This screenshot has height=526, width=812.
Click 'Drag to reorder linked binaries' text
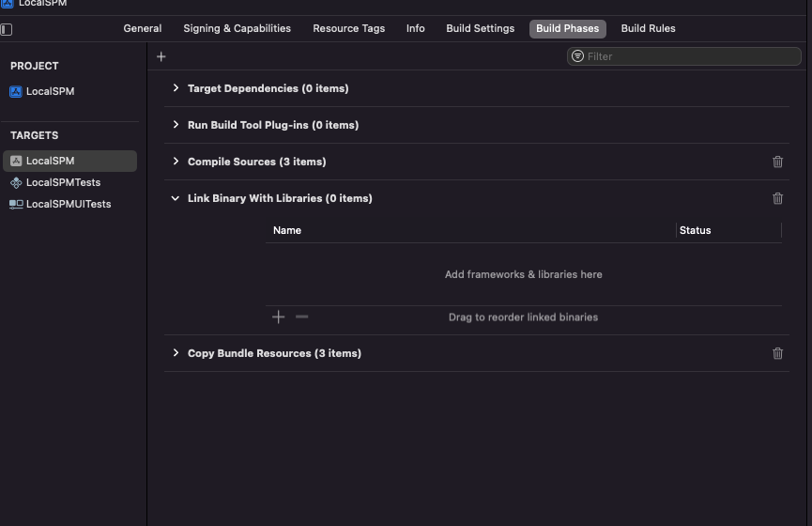(x=523, y=317)
